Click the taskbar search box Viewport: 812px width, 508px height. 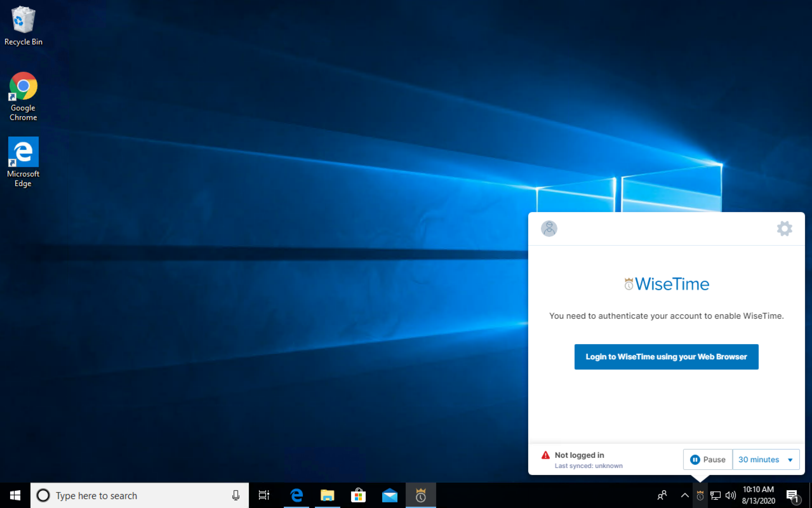point(140,495)
